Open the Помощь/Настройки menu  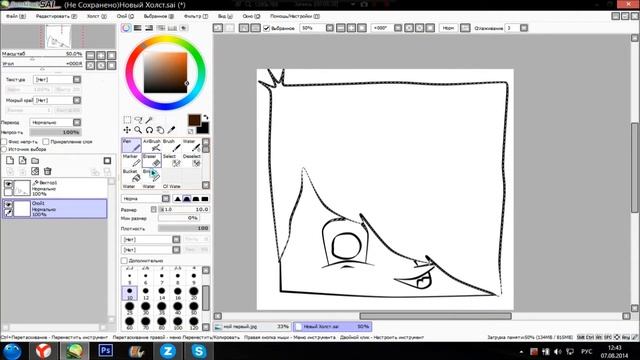click(x=295, y=16)
